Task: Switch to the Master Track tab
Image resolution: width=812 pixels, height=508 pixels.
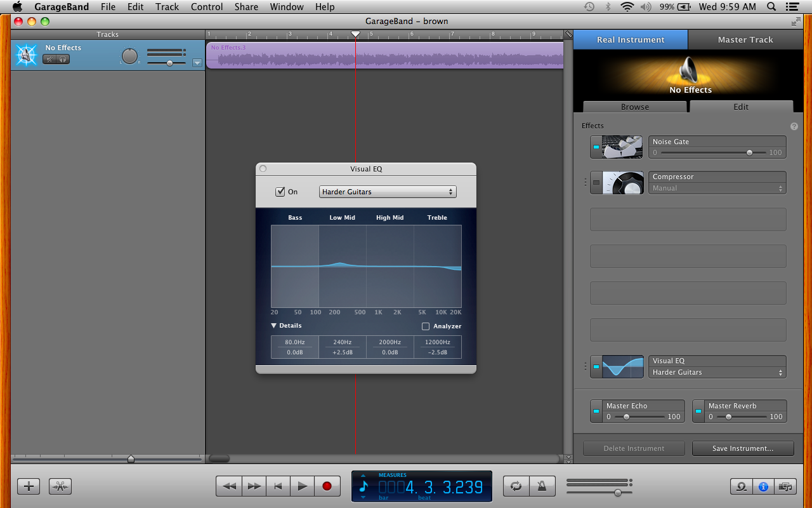Action: [x=745, y=39]
